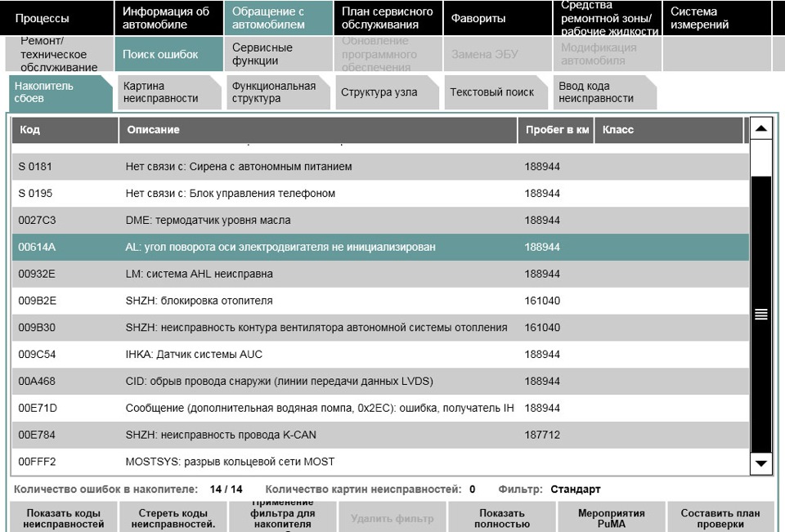Select the Поиск ошибок submenu
The height and width of the screenshot is (532, 785).
click(169, 54)
